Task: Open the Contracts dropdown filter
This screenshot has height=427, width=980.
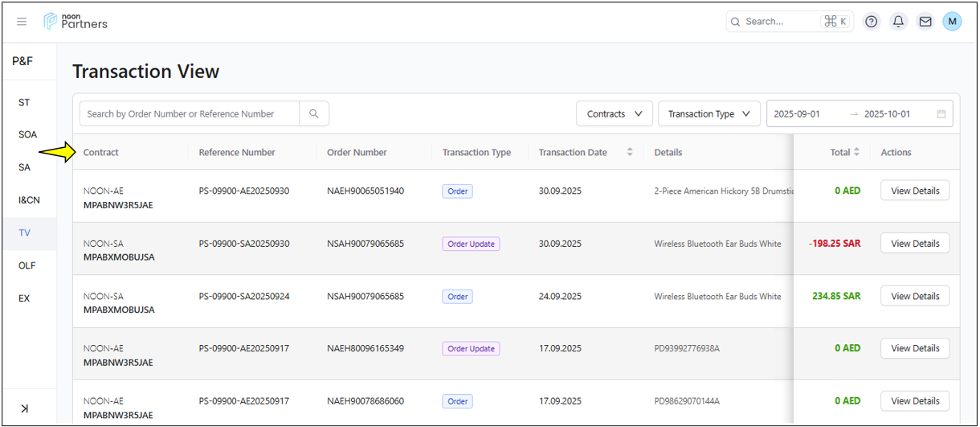Action: click(x=615, y=114)
